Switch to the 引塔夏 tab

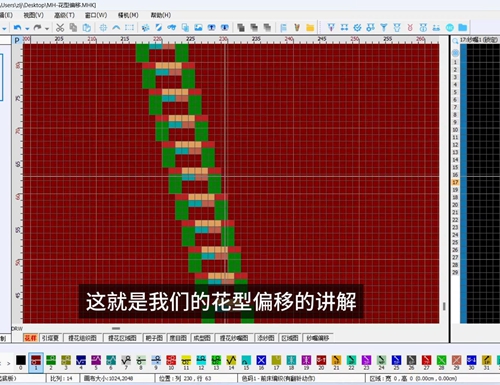pyautogui.click(x=50, y=338)
